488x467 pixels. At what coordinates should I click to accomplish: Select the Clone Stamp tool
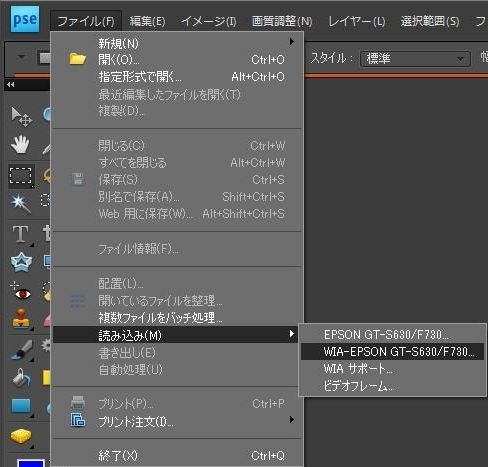coord(21,318)
